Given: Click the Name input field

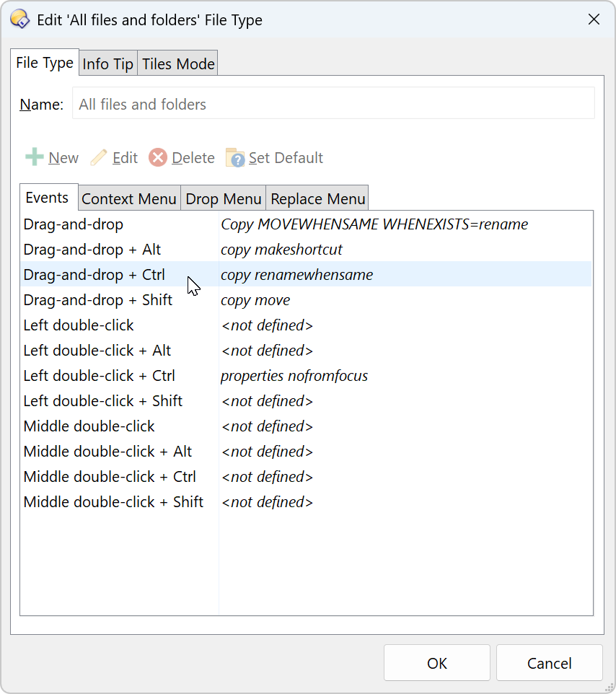Looking at the screenshot, I should point(333,104).
